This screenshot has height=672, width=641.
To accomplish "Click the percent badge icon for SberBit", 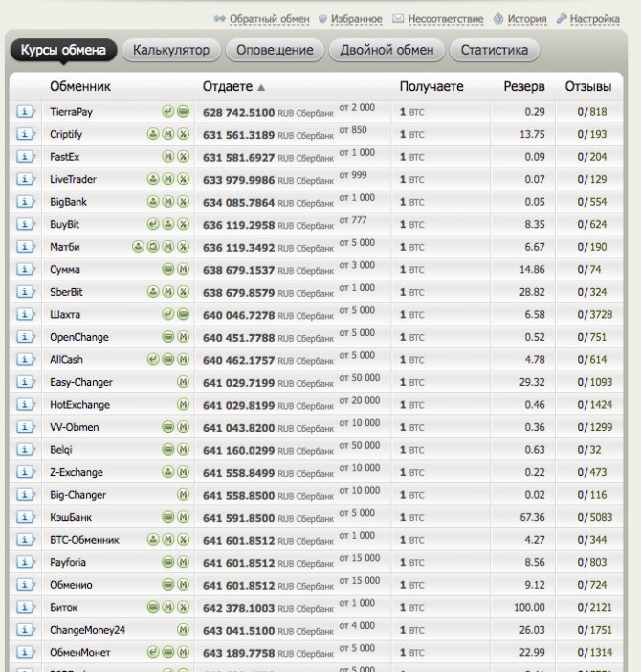I will pyautogui.click(x=182, y=292).
